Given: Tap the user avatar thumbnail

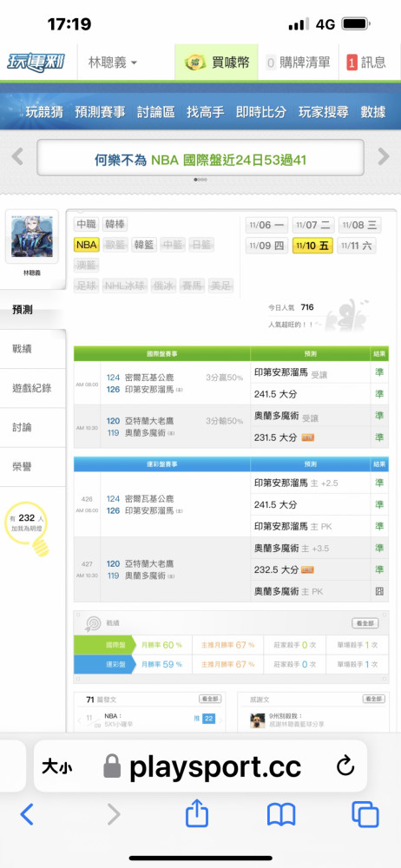Looking at the screenshot, I should click(31, 237).
